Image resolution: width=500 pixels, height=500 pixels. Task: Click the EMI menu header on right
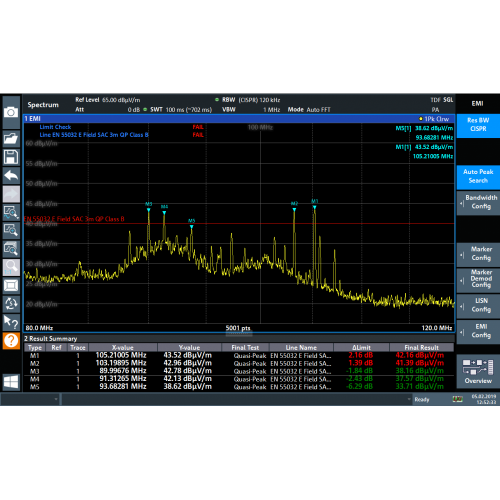tap(478, 104)
